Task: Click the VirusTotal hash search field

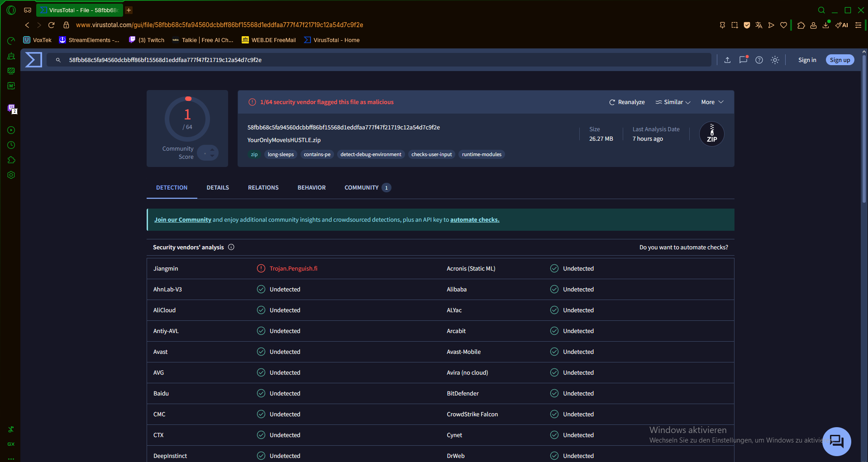Action: pos(379,60)
